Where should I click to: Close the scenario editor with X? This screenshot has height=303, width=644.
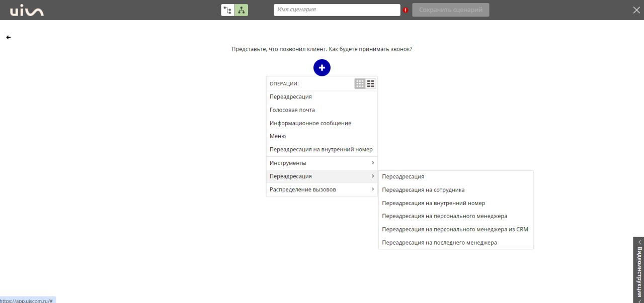pos(636,10)
